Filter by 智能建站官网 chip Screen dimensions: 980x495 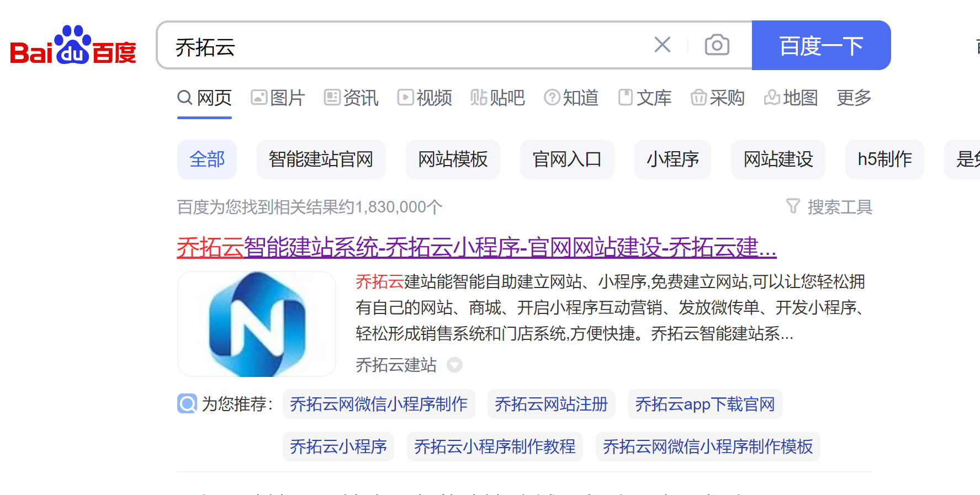[321, 159]
